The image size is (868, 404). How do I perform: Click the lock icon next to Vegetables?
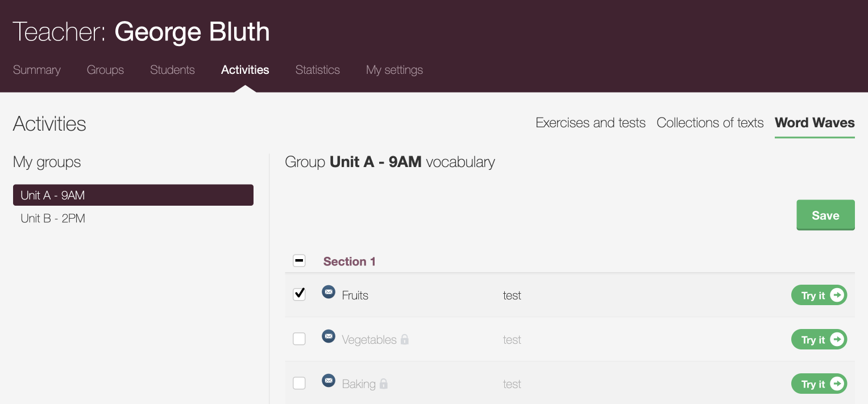tap(405, 339)
